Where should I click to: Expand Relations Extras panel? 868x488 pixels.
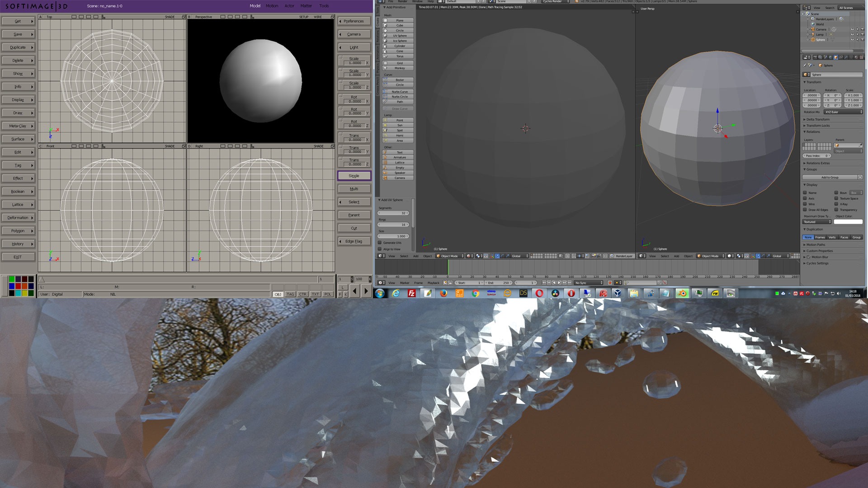817,163
